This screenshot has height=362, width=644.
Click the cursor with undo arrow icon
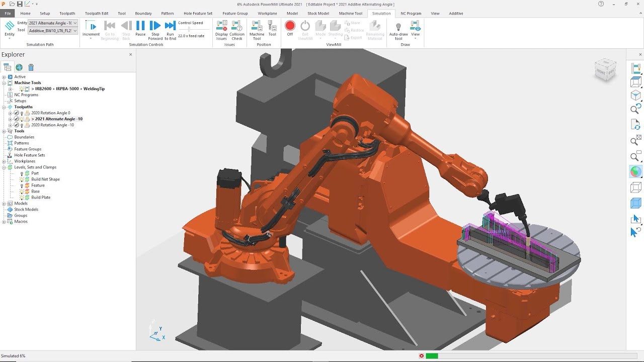pyautogui.click(x=635, y=232)
